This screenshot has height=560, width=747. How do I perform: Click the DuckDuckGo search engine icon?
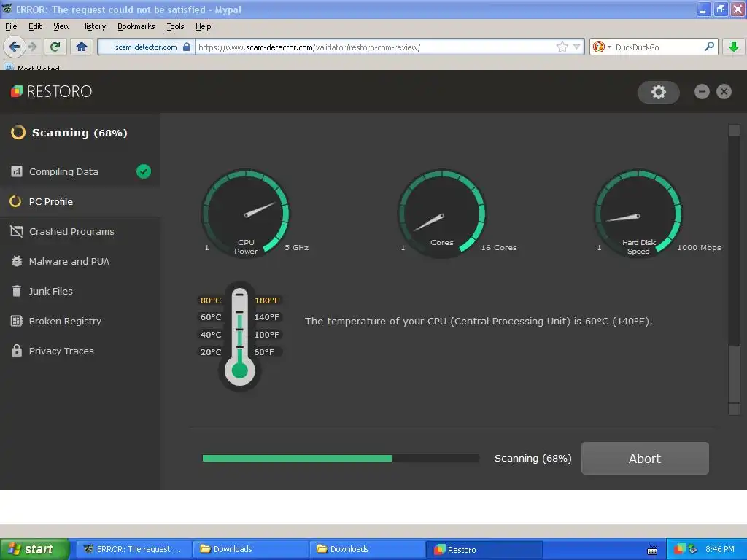click(599, 47)
